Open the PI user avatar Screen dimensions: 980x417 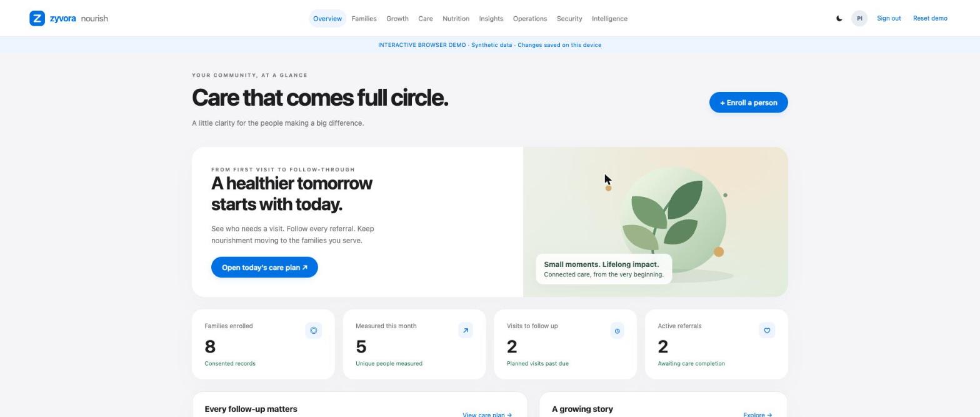859,18
